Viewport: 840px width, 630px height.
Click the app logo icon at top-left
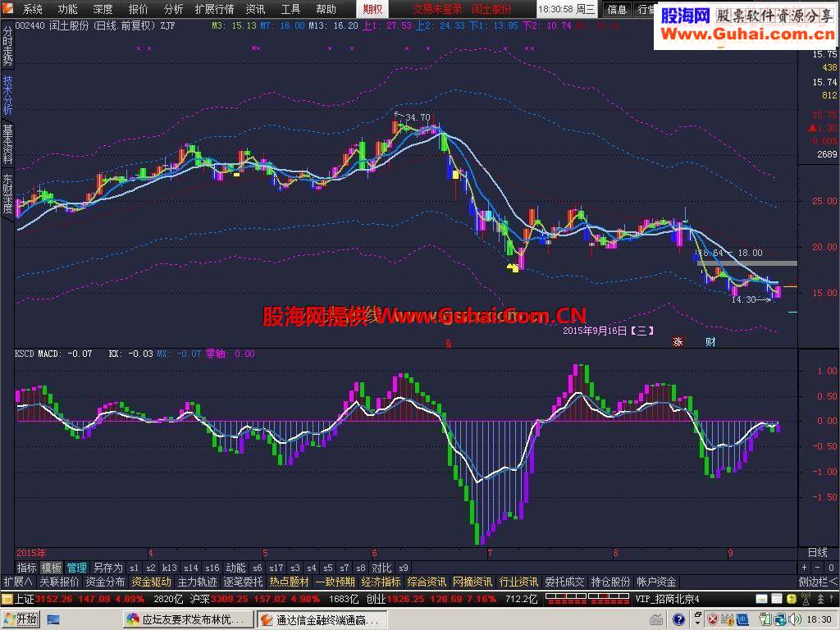pos(8,8)
